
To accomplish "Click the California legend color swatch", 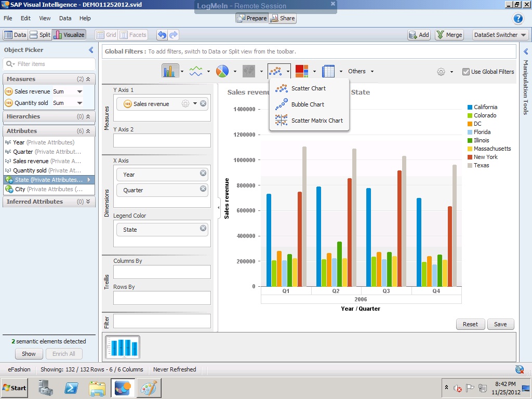I will tap(470, 107).
